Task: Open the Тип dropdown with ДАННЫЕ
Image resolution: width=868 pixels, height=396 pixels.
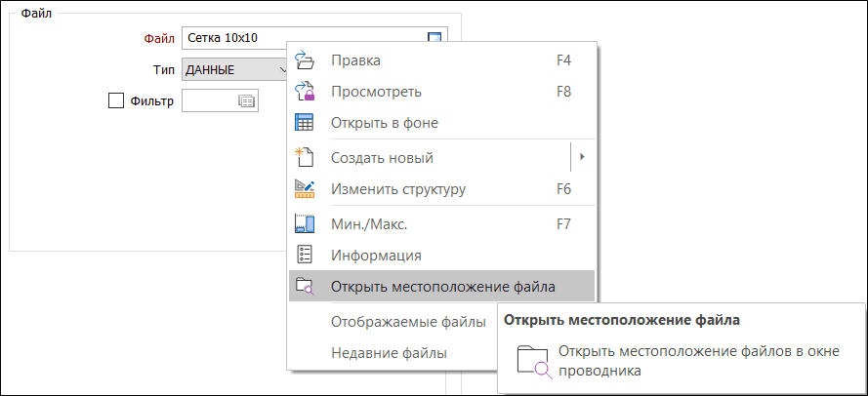Action: (236, 70)
